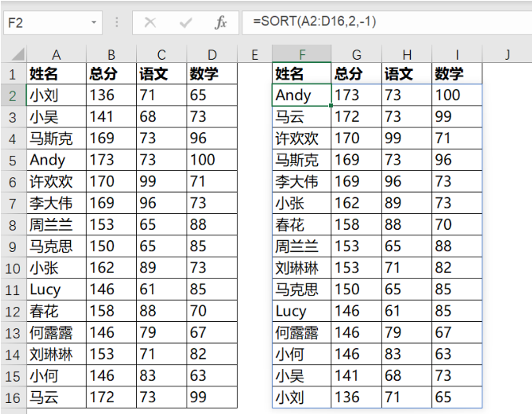Click cell G16 with value 136
The width and height of the screenshot is (532, 414).
357,397
